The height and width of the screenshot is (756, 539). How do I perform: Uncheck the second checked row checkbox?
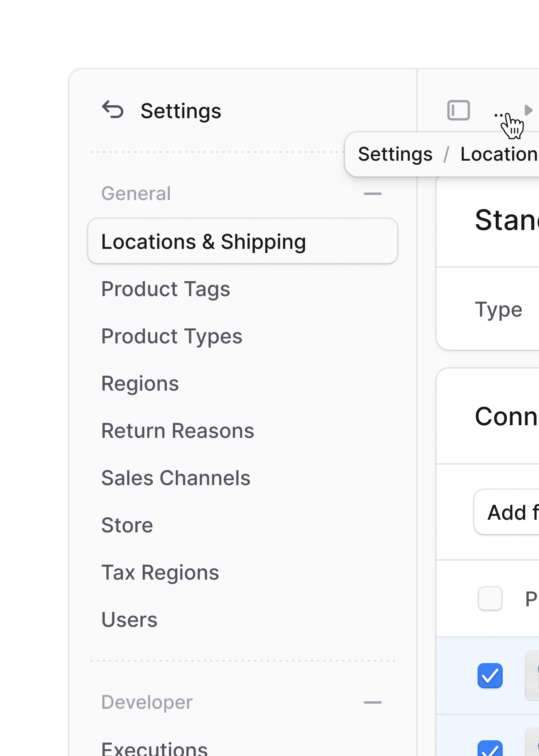click(x=490, y=748)
